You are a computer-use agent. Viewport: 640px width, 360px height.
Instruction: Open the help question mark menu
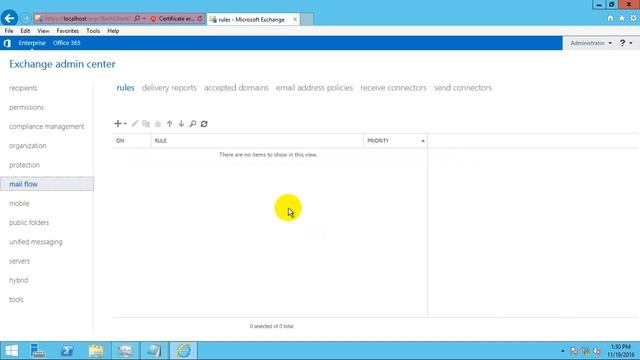(626, 43)
